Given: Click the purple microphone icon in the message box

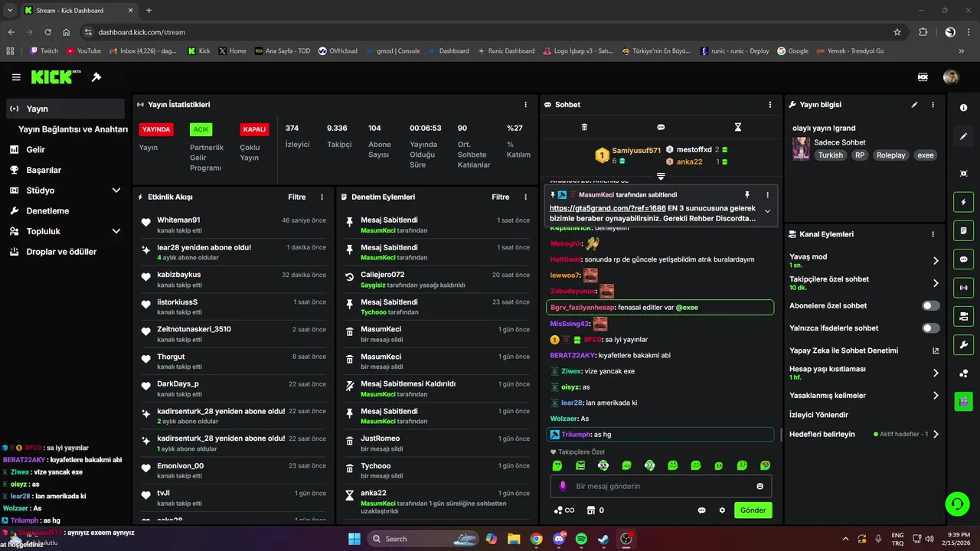Looking at the screenshot, I should coord(563,486).
